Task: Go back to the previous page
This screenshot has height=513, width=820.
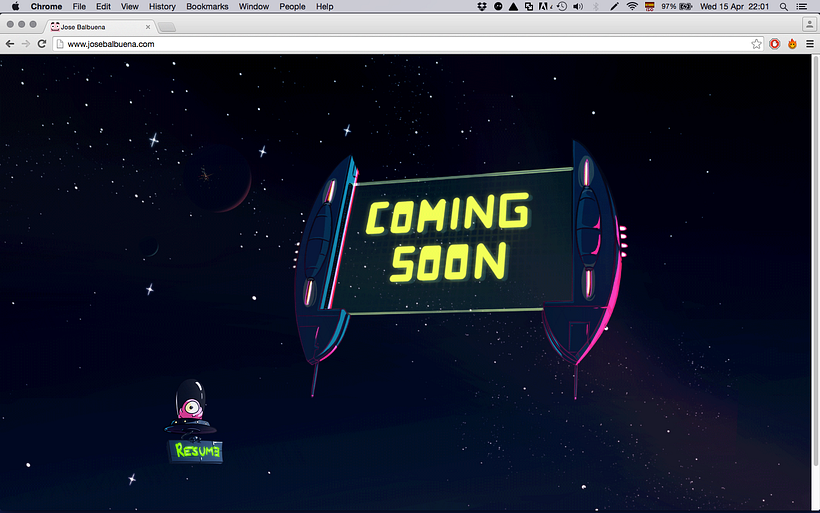Action: (x=10, y=44)
